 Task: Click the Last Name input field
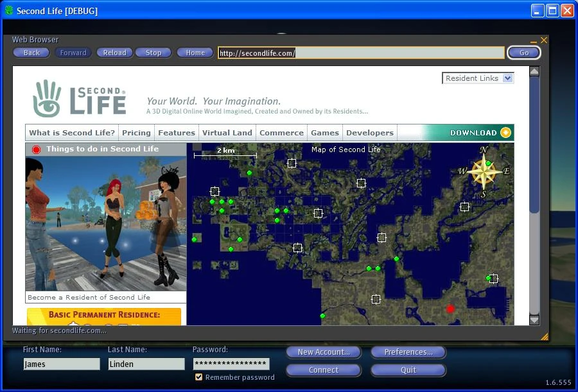146,364
